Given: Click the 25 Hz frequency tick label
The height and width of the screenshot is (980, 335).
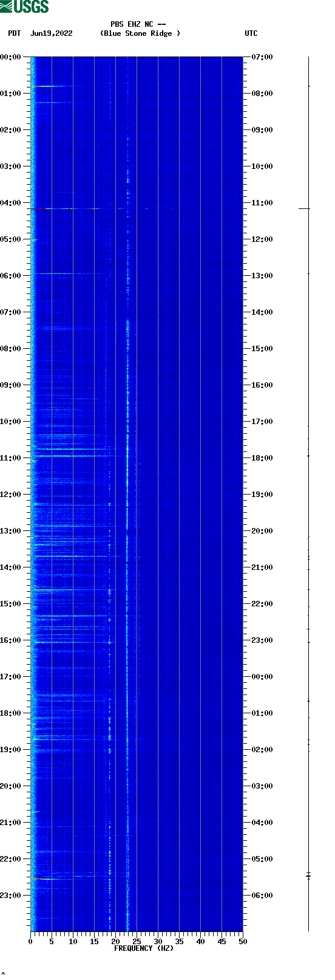Looking at the screenshot, I should [x=137, y=942].
